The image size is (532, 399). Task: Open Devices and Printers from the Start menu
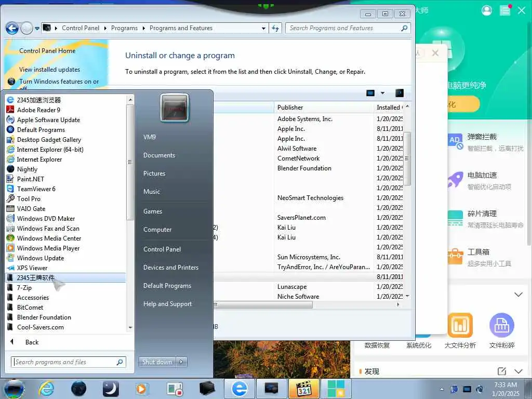170,268
